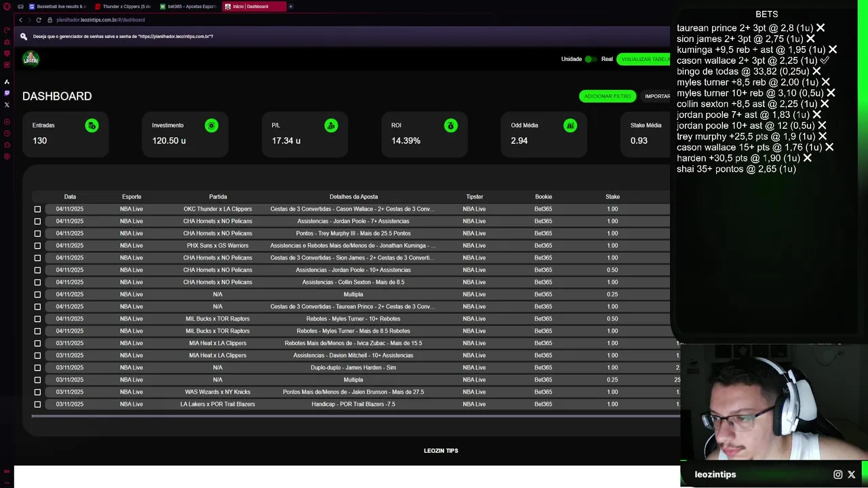868x488 pixels.
Task: Check the Trey Murphy III Pontos row
Action: pos(37,234)
